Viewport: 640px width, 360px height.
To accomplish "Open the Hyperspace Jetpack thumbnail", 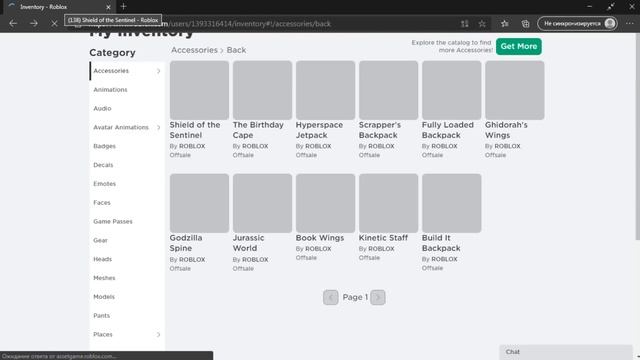I will 325,90.
